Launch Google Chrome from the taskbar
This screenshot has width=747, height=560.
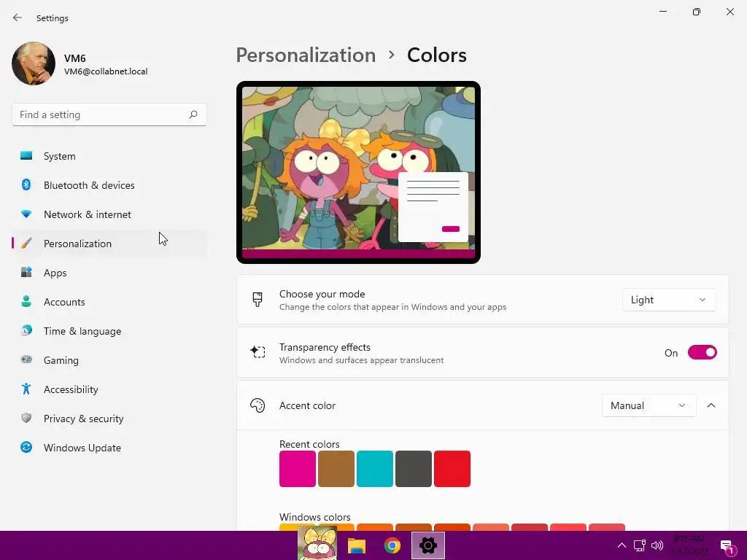[x=392, y=545]
